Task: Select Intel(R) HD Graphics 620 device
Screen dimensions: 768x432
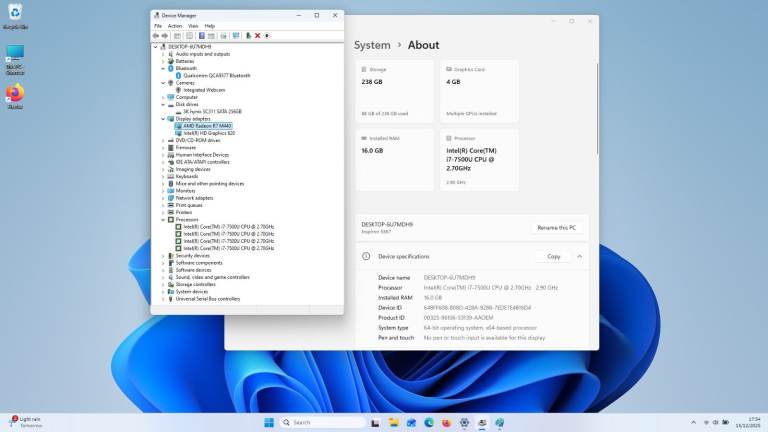Action: [x=209, y=133]
